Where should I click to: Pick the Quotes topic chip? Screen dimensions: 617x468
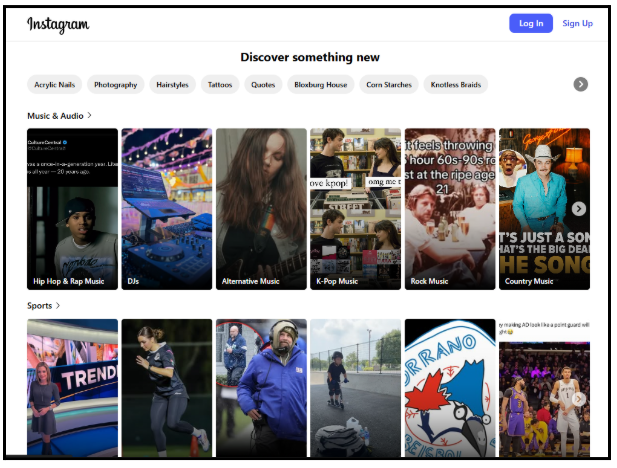pos(263,85)
